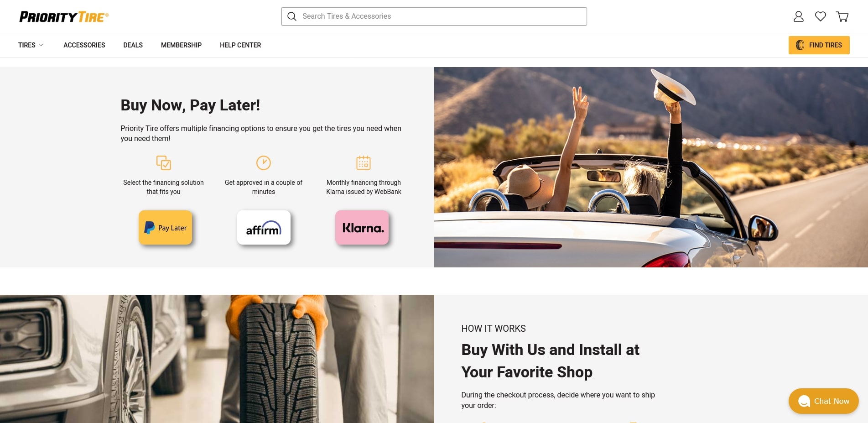
Task: Choose the Affirm financing option
Action: point(264,228)
